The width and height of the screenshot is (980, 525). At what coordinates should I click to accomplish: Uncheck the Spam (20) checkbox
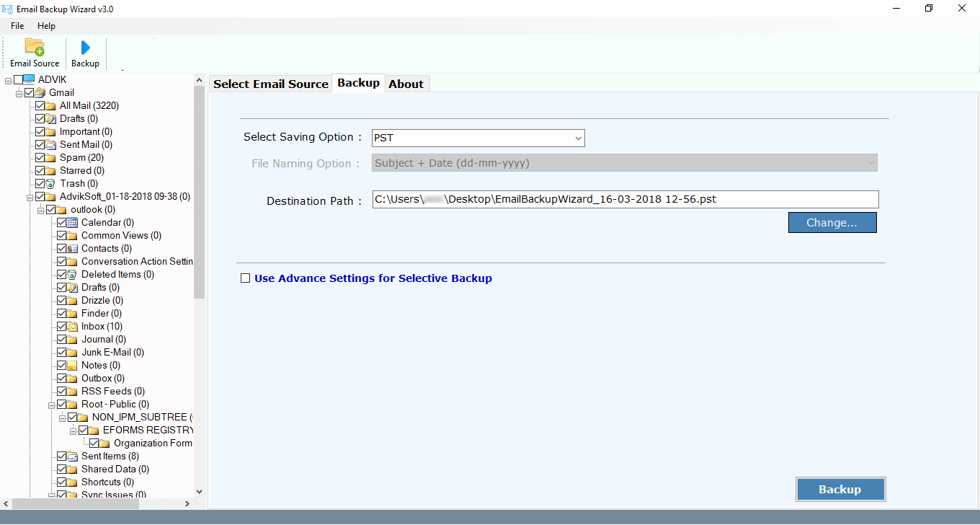coord(40,157)
